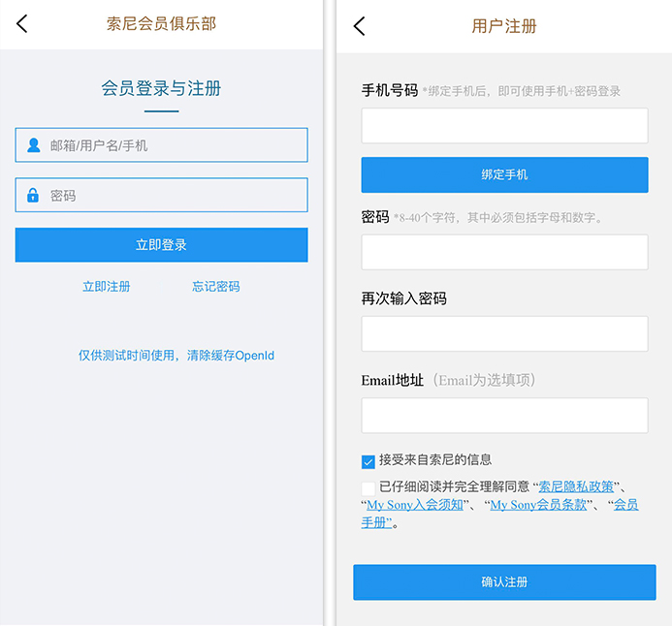Image resolution: width=672 pixels, height=626 pixels.
Task: Tap the 确认注册 button
Action: (505, 582)
